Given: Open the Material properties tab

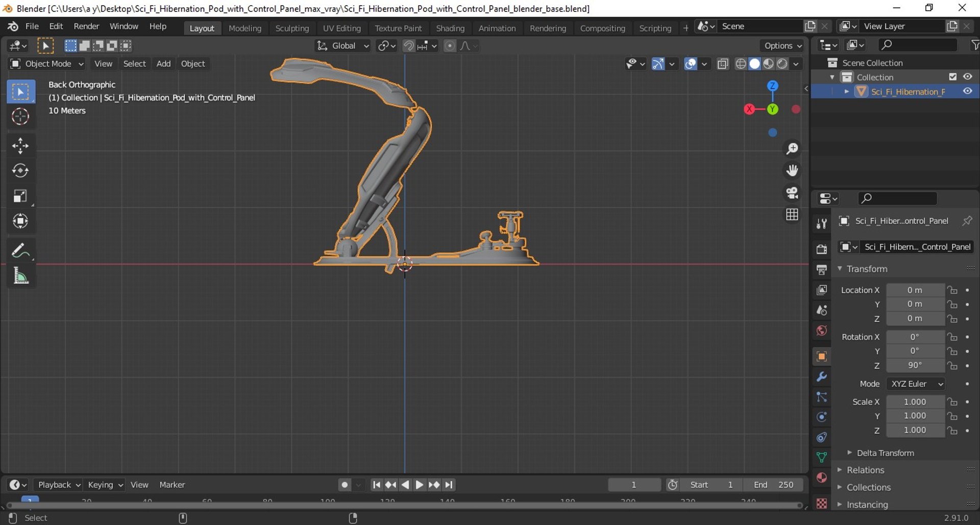Looking at the screenshot, I should (821, 478).
